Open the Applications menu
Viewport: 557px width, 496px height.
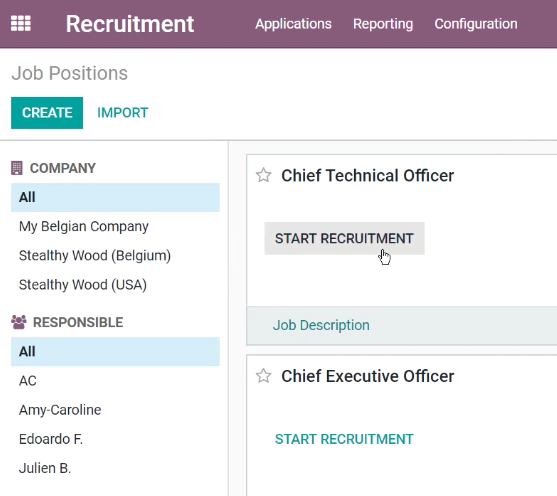pos(293,24)
